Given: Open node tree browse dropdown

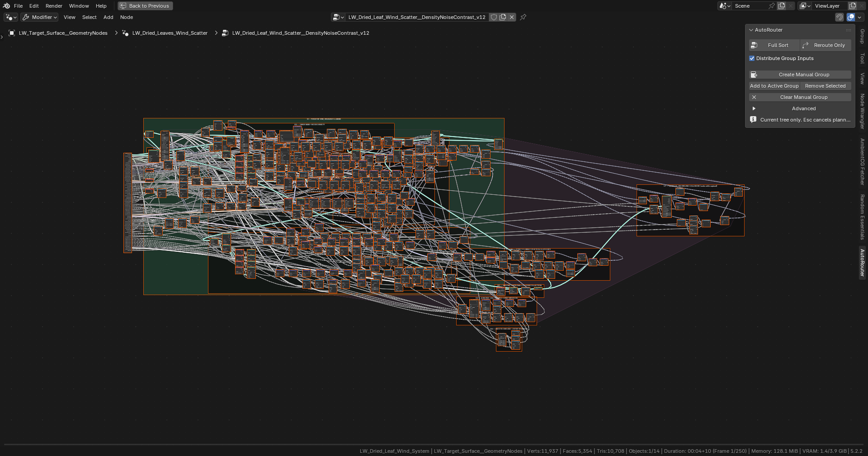Looking at the screenshot, I should pyautogui.click(x=338, y=17).
